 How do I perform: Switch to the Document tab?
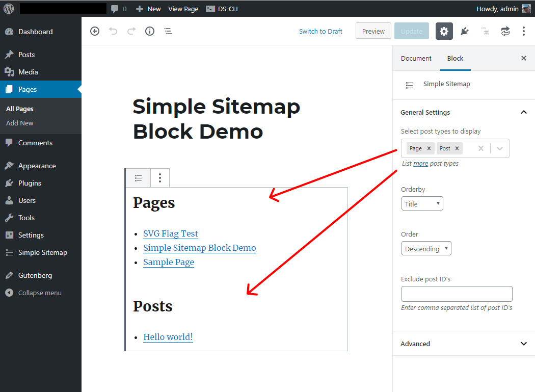(x=416, y=58)
